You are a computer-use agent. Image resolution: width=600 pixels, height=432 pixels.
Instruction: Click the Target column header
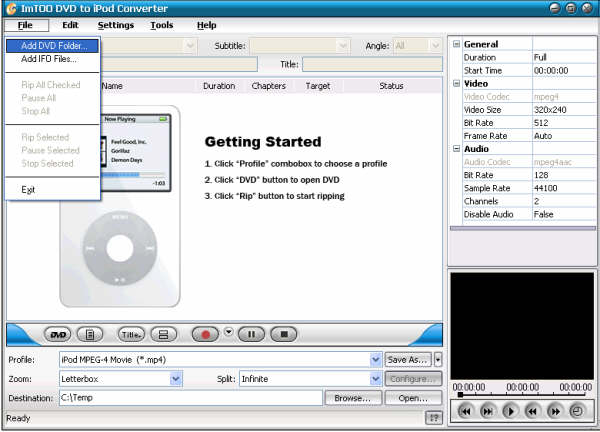[x=318, y=86]
